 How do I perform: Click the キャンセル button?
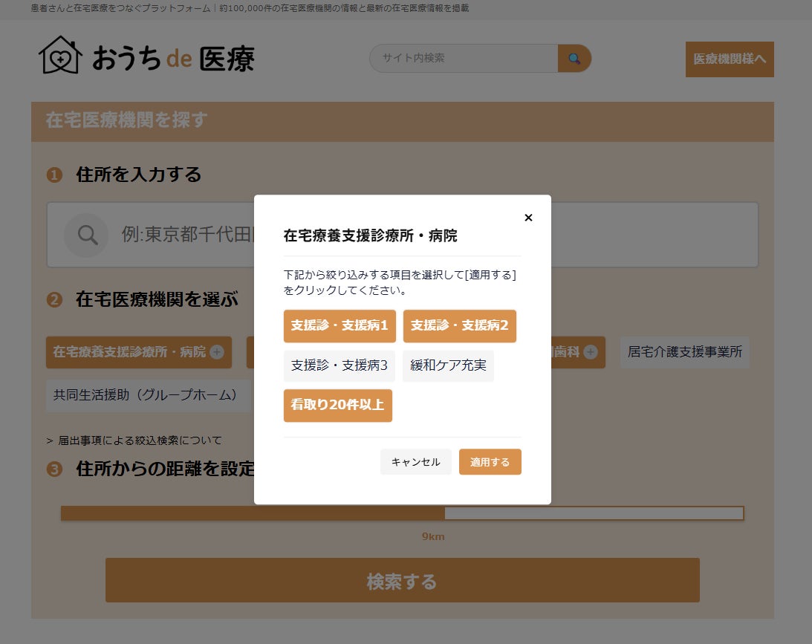pos(416,462)
